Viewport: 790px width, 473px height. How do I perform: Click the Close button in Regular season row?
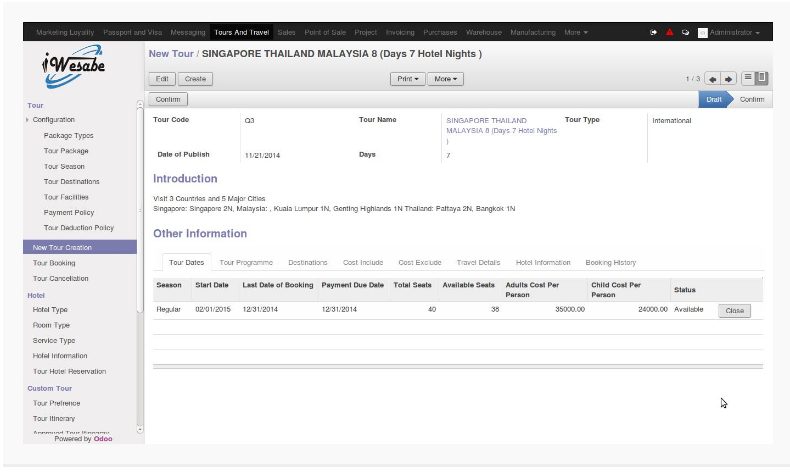point(734,311)
